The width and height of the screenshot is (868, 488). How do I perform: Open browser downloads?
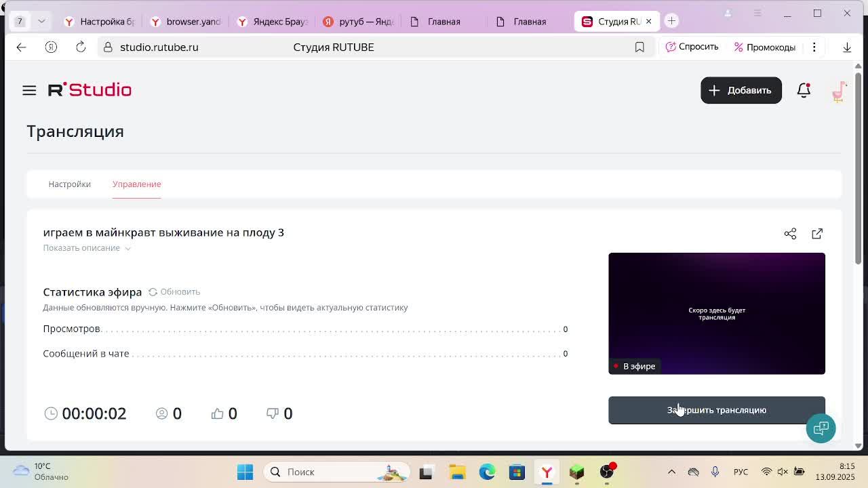point(847,47)
